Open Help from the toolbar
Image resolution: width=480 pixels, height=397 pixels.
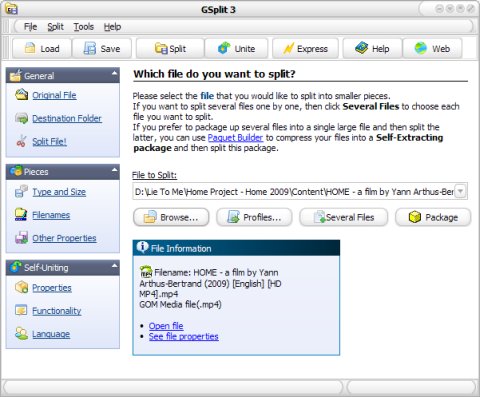point(372,49)
